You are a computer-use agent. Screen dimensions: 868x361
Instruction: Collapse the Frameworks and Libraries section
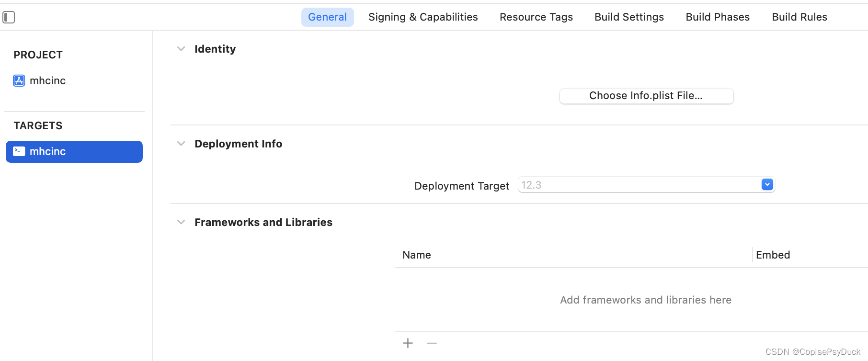click(x=181, y=222)
